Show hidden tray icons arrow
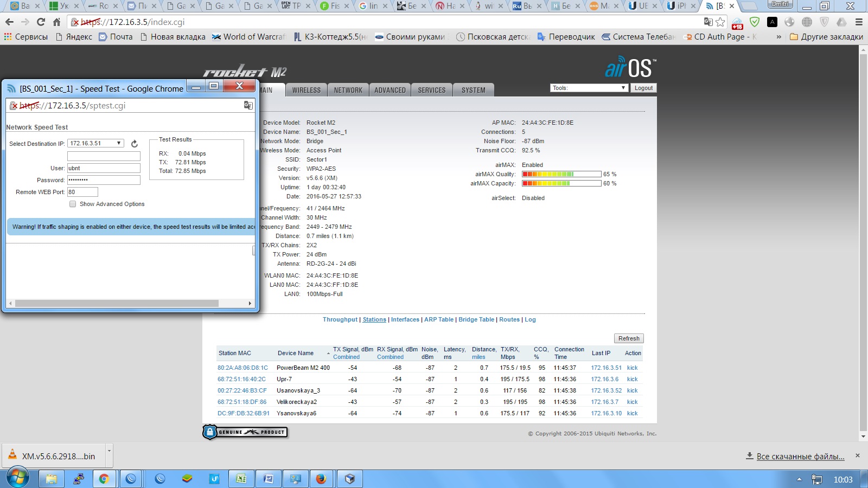Screen dimensions: 868x488 tap(799, 479)
